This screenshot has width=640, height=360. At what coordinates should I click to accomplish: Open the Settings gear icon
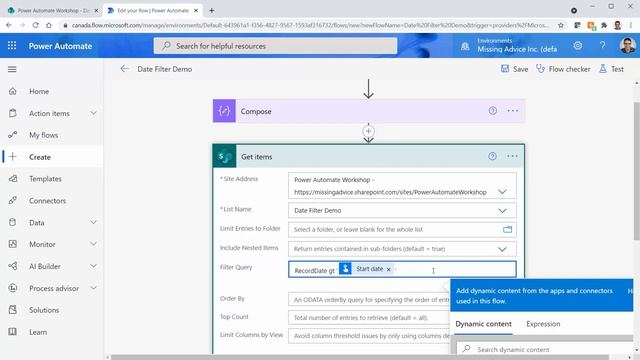pos(578,46)
